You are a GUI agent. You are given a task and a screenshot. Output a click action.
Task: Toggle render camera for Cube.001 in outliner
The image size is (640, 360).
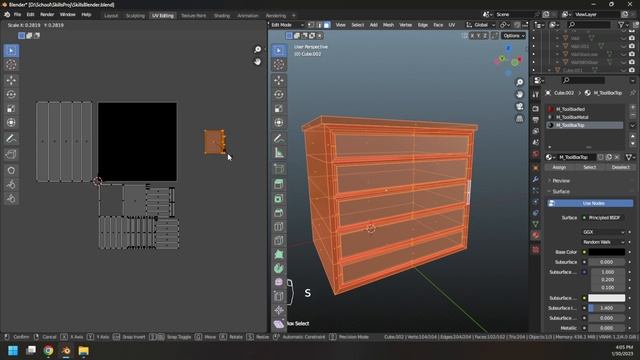click(x=632, y=70)
